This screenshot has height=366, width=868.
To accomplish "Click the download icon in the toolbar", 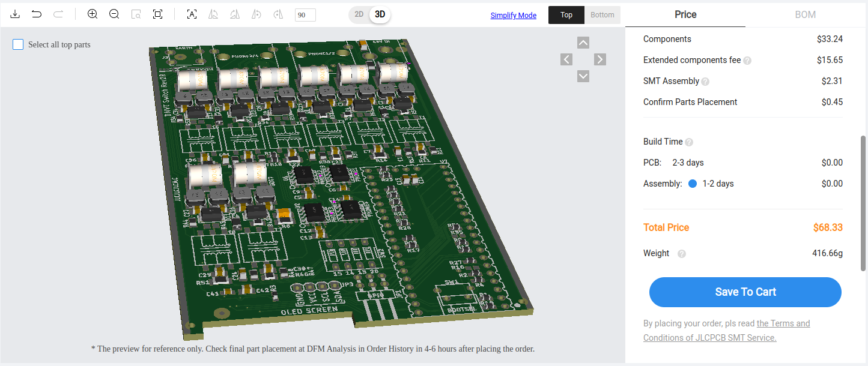I will click(16, 14).
